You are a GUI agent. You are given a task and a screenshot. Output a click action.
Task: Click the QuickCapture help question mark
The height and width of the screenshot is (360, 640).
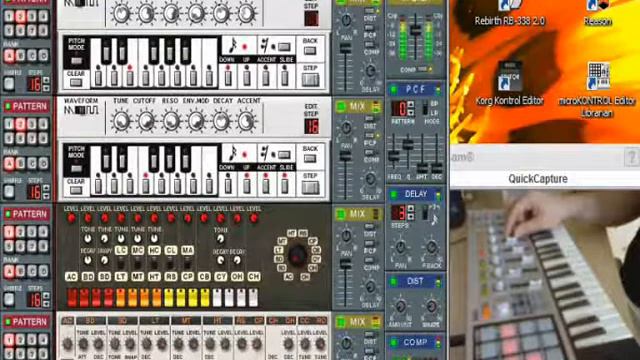(x=631, y=157)
